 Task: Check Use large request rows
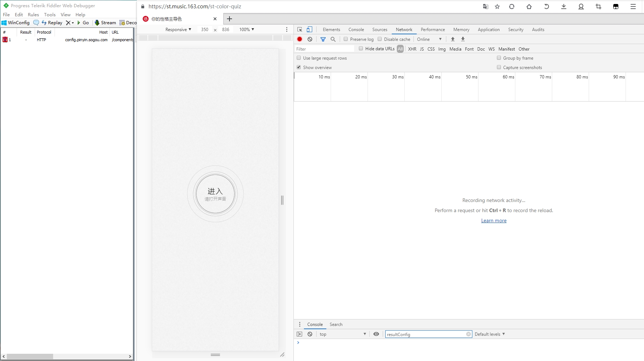[x=299, y=58]
